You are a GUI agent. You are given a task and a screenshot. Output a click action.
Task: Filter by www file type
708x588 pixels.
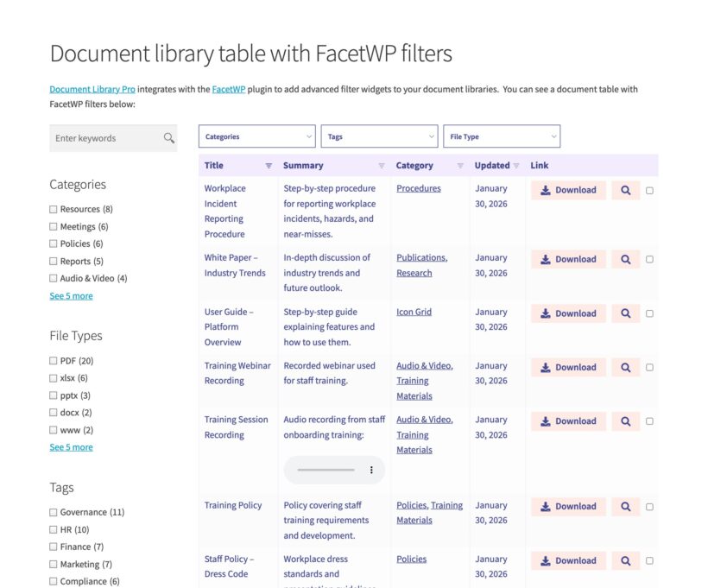(54, 430)
